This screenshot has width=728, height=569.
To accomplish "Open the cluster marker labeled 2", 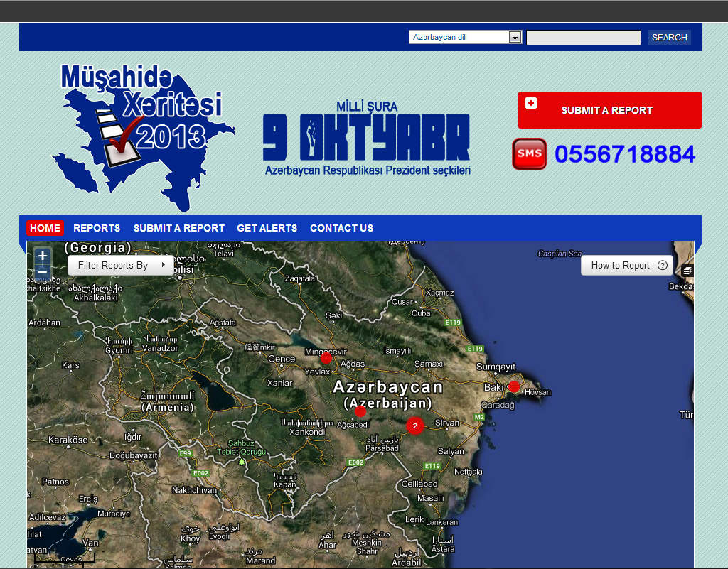I will (415, 426).
